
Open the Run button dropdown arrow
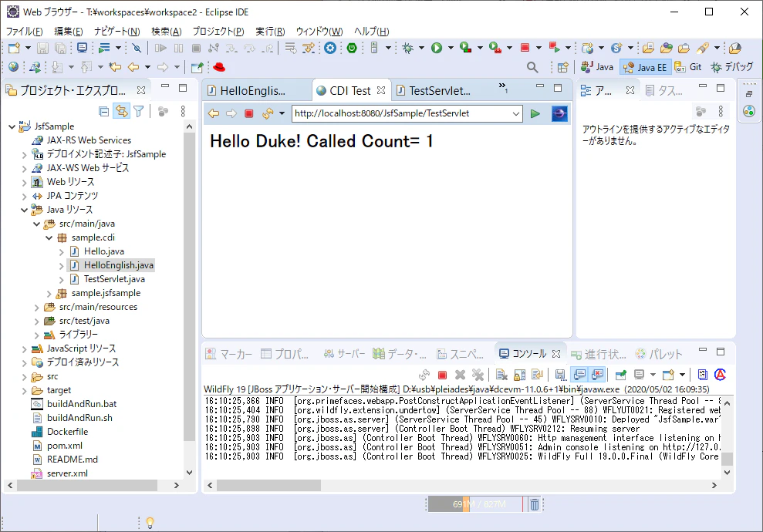point(451,48)
